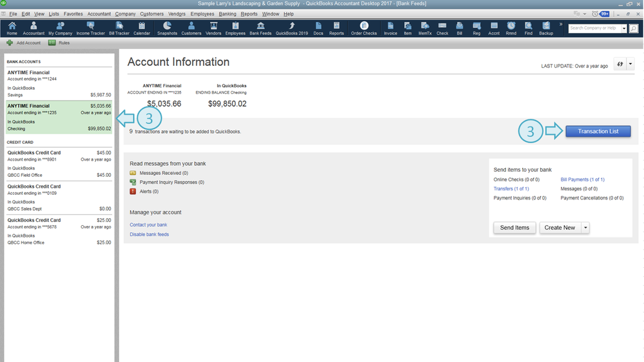
Task: Select ANYTIME Financial Checking account ***1235
Action: 59,117
